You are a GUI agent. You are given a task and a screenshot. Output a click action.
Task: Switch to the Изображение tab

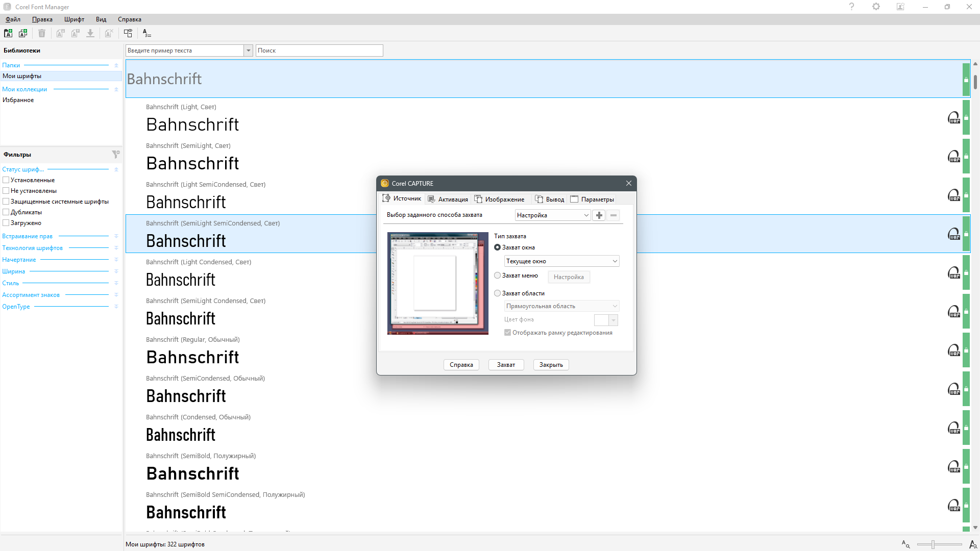(x=499, y=199)
